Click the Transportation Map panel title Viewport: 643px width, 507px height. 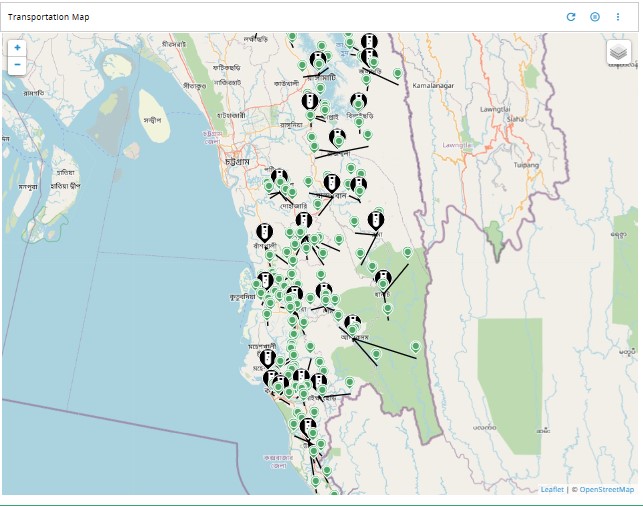(x=49, y=17)
